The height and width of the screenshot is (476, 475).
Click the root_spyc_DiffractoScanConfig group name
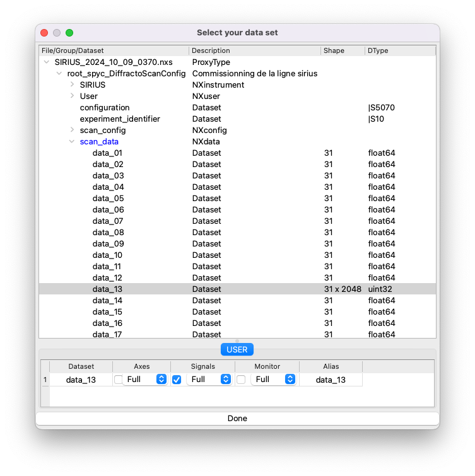tap(126, 74)
